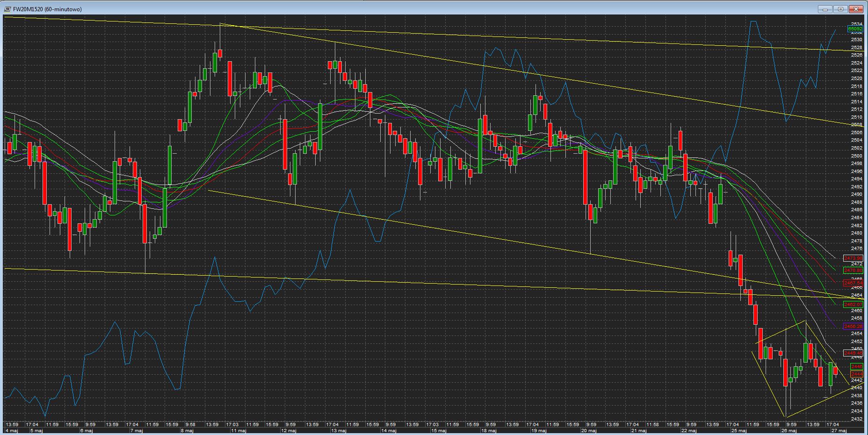Select the 25 maj date on time axis
The height and width of the screenshot is (435, 868).
(738, 431)
